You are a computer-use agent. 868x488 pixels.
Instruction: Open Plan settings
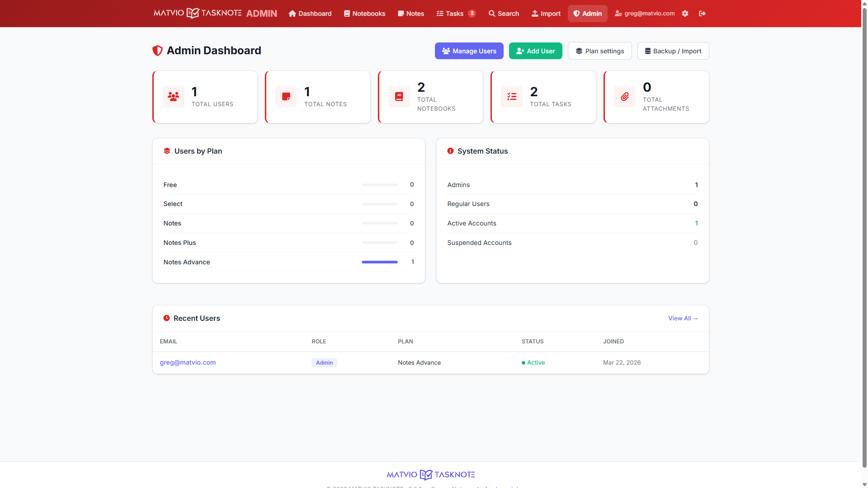coord(599,51)
